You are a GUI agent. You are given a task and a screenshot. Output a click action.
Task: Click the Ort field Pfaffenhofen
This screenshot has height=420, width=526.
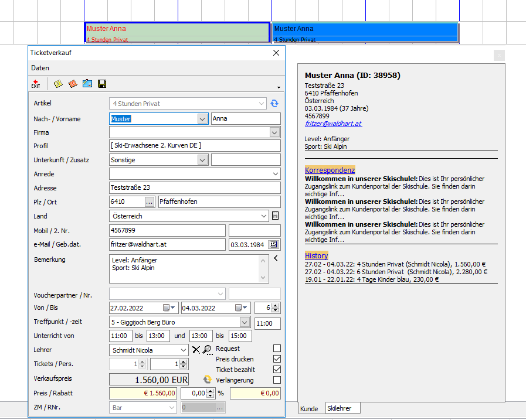pyautogui.click(x=219, y=202)
